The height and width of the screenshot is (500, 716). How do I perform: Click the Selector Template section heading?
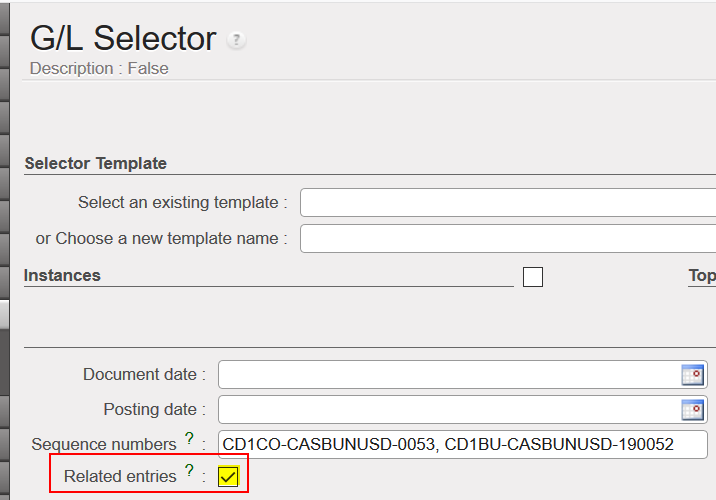point(95,163)
